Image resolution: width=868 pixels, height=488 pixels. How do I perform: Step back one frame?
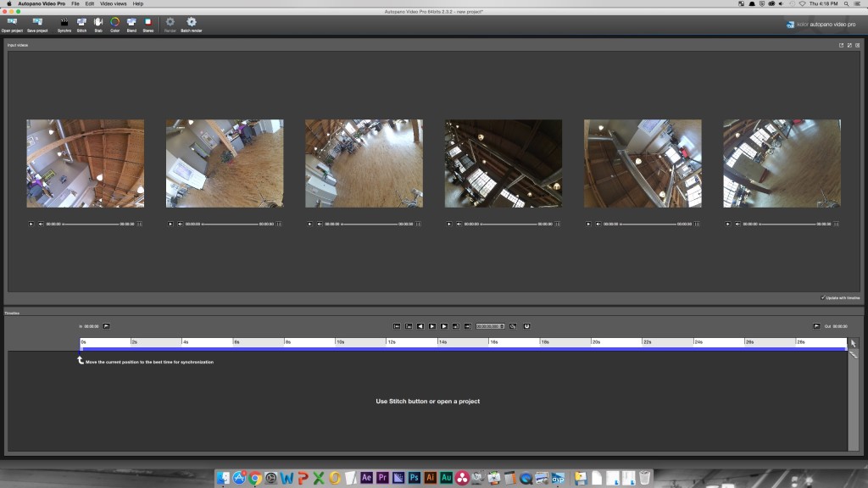[x=420, y=326]
